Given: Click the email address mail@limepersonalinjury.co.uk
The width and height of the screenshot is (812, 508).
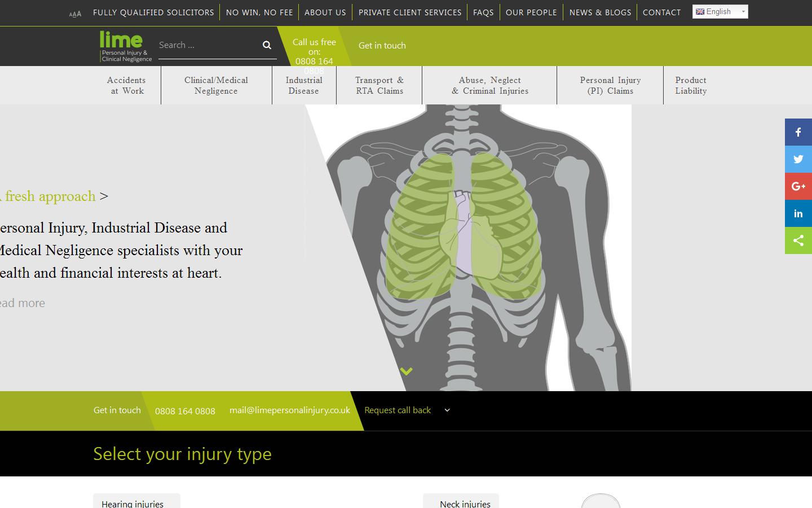Looking at the screenshot, I should [289, 410].
